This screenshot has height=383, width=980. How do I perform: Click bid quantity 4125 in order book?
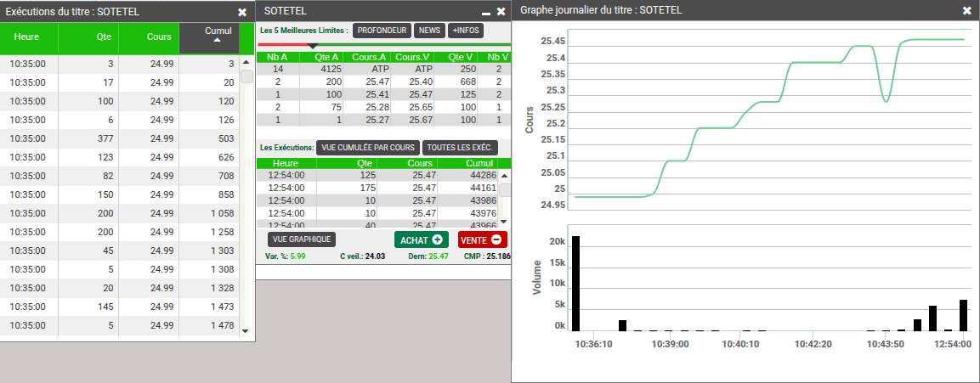pos(331,70)
